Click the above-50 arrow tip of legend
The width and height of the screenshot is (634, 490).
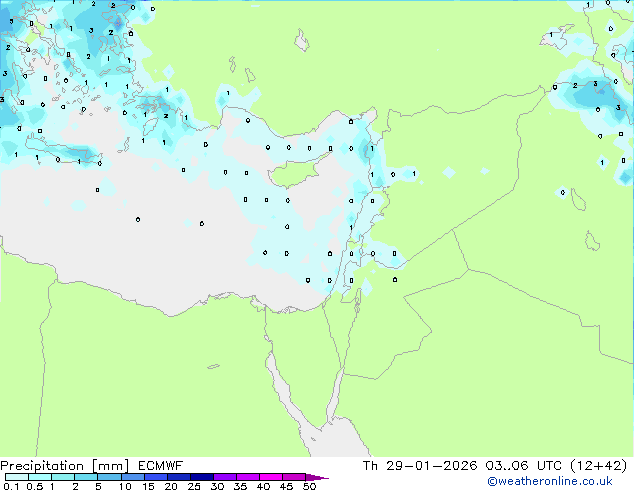(x=317, y=477)
